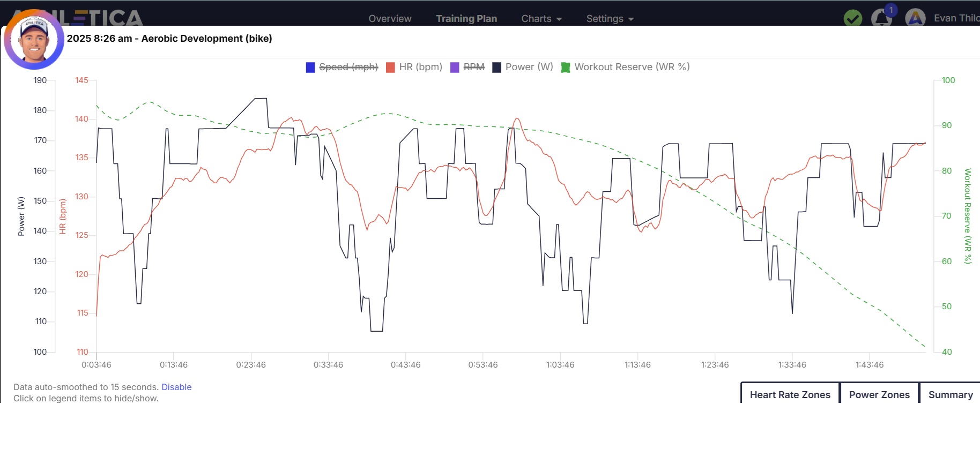Toggle the Power (W) legend item

click(529, 67)
